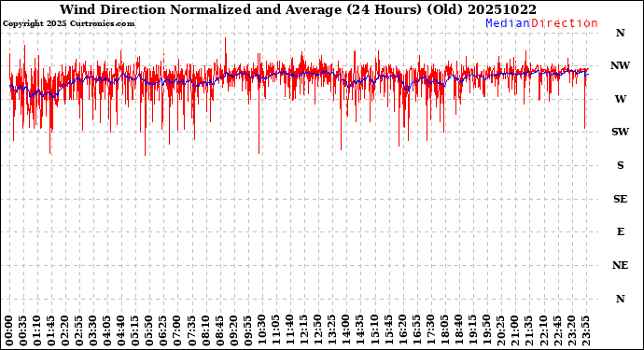Click the 07:35 time label
This screenshot has width=644, height=350.
point(191,330)
